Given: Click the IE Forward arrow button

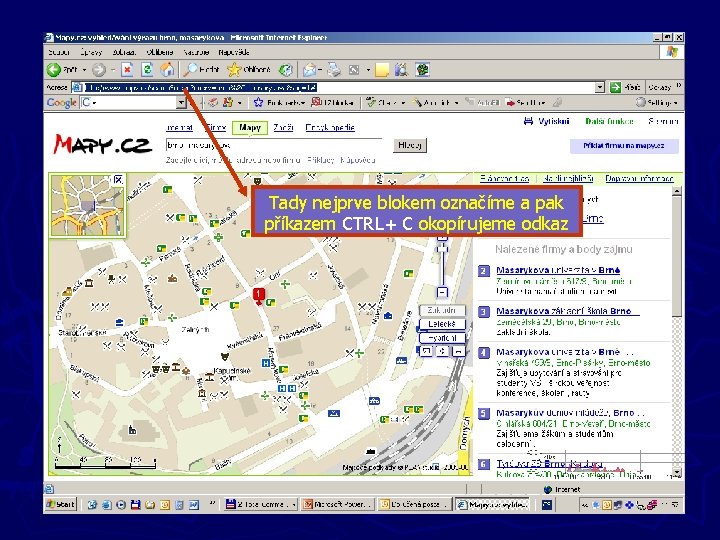Looking at the screenshot, I should 98,70.
